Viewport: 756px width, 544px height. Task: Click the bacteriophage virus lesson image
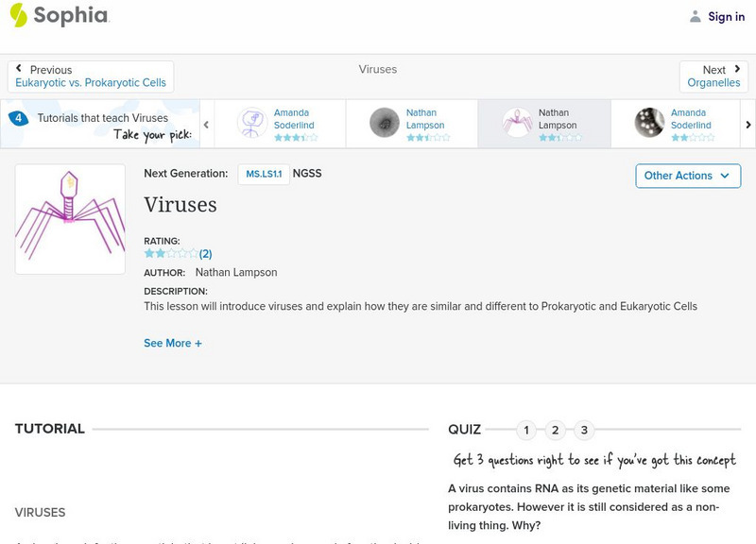tap(70, 219)
